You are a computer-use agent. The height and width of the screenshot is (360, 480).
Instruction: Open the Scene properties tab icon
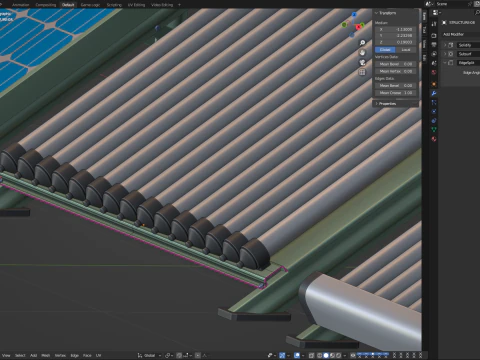tap(434, 63)
